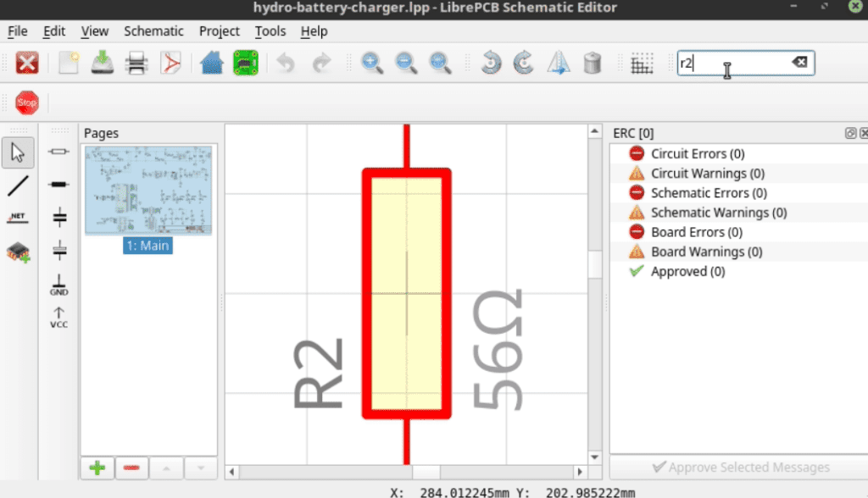Place a VCC symbol
This screenshot has height=498, width=868.
coord(58,317)
